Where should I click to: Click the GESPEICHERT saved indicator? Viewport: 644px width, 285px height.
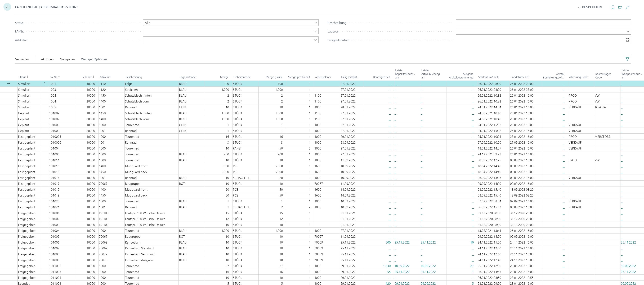click(590, 7)
